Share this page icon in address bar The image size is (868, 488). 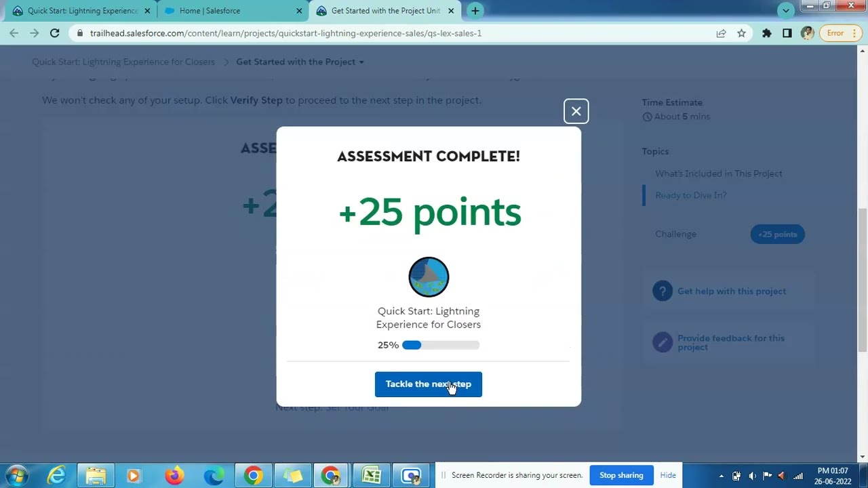[x=721, y=33]
